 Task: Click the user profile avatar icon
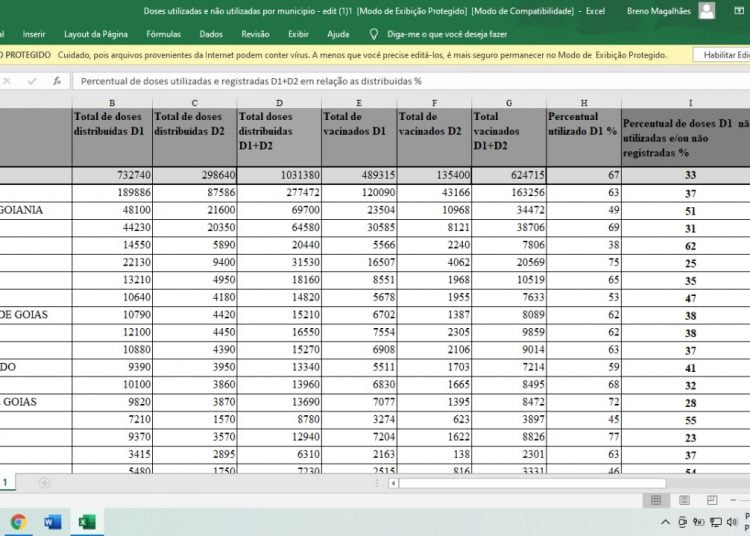pyautogui.click(x=707, y=11)
